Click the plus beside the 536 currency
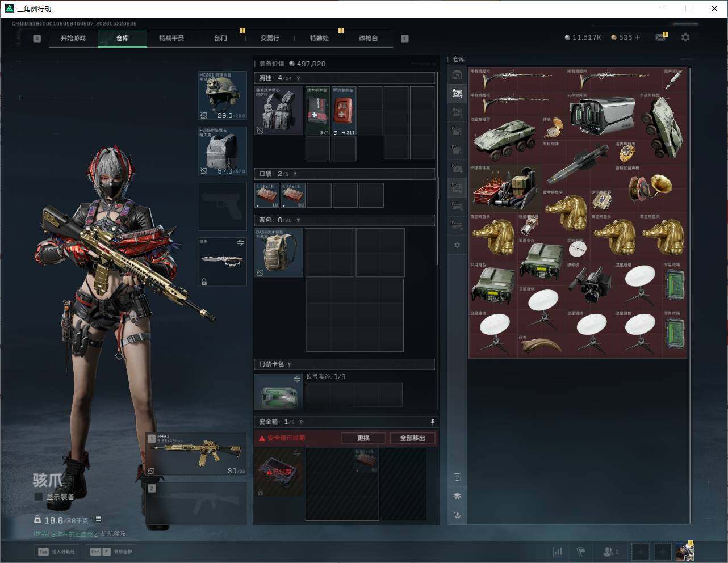 coord(638,37)
